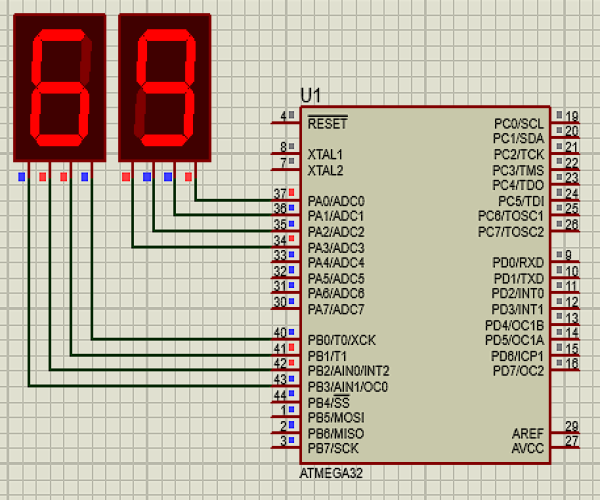Click the PC0/SCL pin label
The height and width of the screenshot is (500, 600).
tap(519, 123)
